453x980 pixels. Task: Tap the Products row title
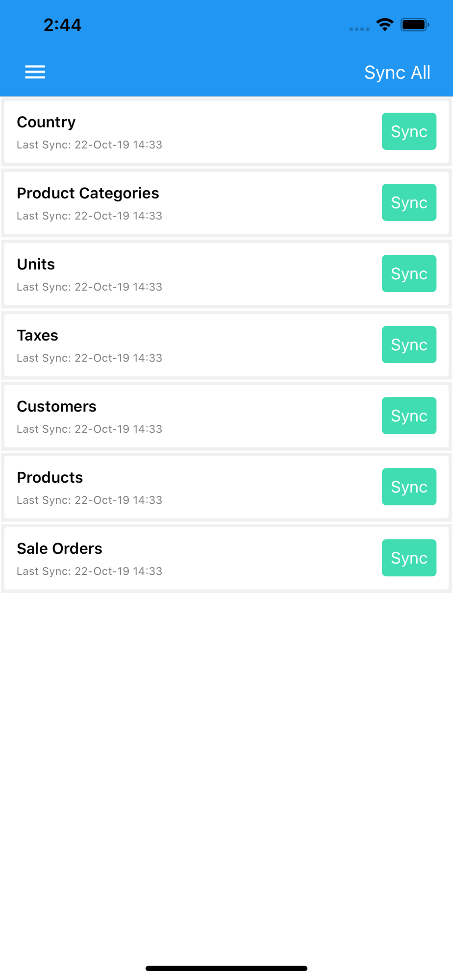pyautogui.click(x=50, y=477)
